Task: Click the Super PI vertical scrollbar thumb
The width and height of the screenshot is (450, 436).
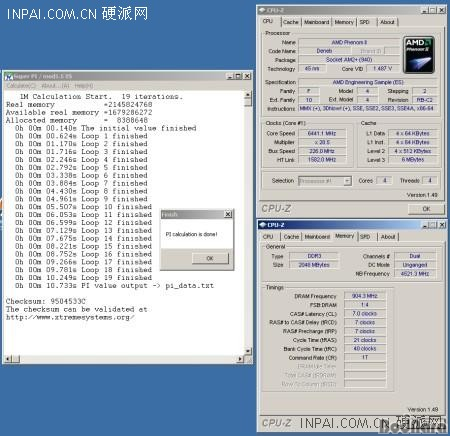Action: 248,102
